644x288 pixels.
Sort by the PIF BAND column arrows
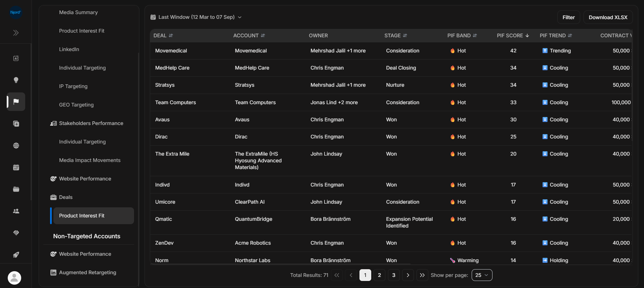point(475,36)
